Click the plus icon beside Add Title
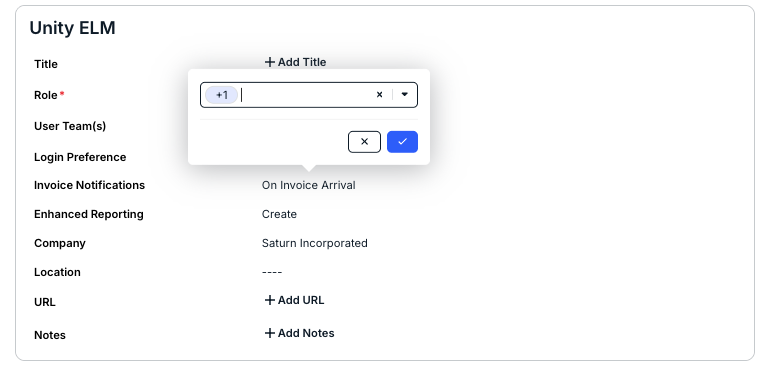The height and width of the screenshot is (373, 764). (x=269, y=62)
